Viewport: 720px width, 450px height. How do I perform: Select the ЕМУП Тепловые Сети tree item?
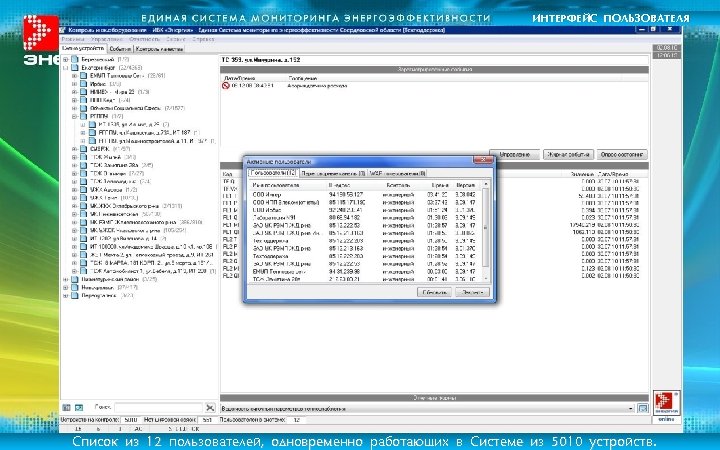pyautogui.click(x=128, y=76)
